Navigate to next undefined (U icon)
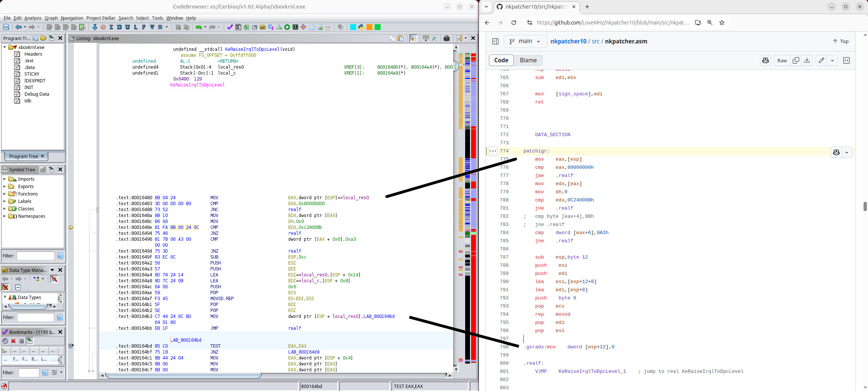 (x=128, y=27)
